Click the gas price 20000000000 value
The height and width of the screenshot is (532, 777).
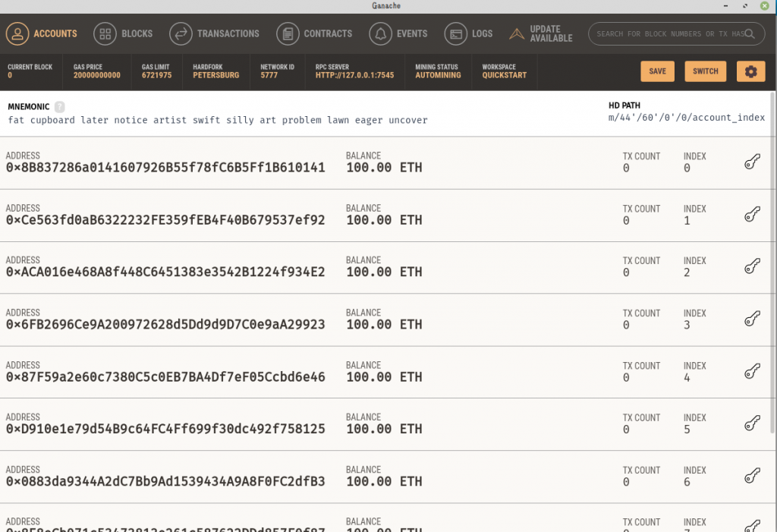96,75
